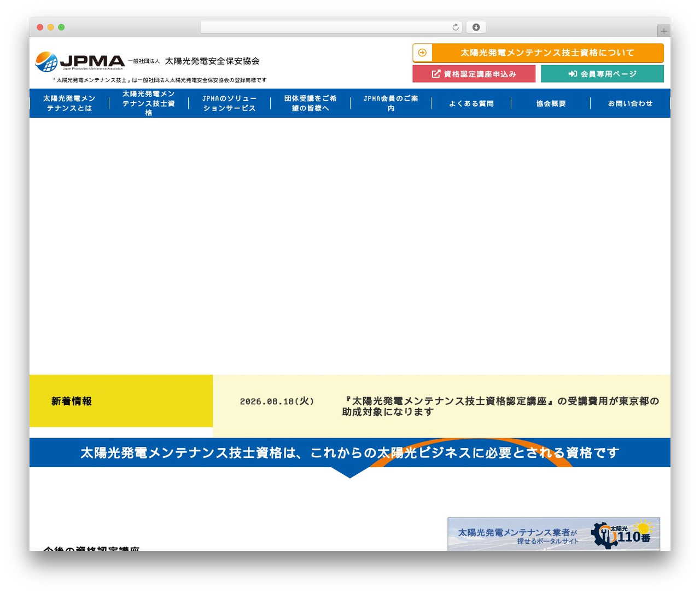700x593 pixels.
Task: Click the news date 2026.08.18(火)
Action: pos(277,402)
